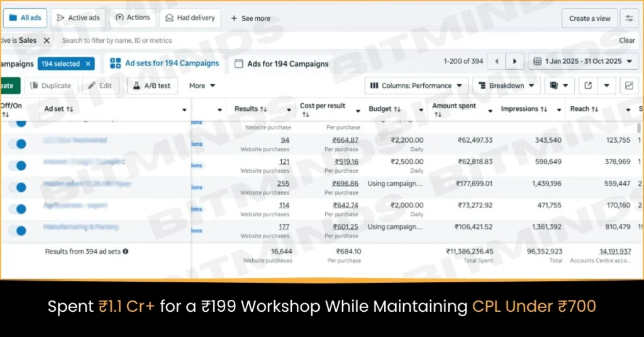Toggle off ad set with 177 results

[x=20, y=230]
